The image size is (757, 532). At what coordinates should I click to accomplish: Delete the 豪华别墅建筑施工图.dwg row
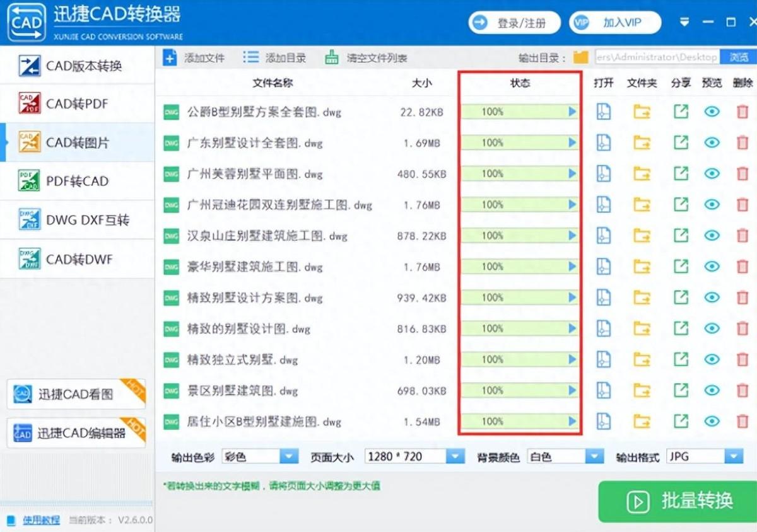pyautogui.click(x=742, y=267)
